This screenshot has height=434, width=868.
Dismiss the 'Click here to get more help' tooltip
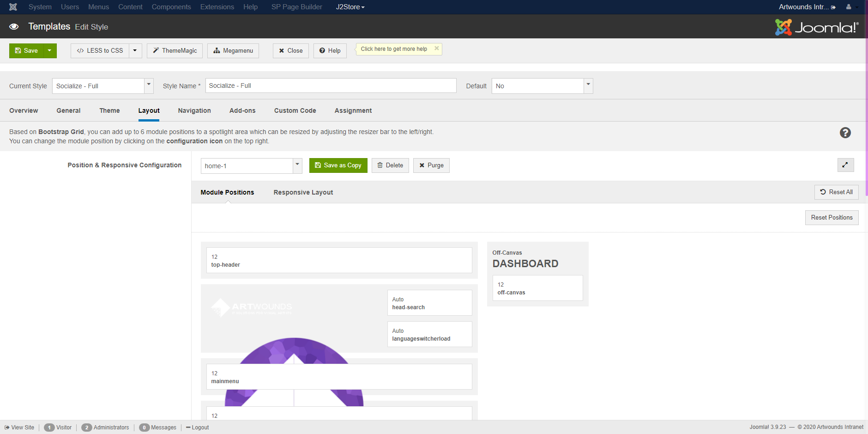pyautogui.click(x=436, y=49)
